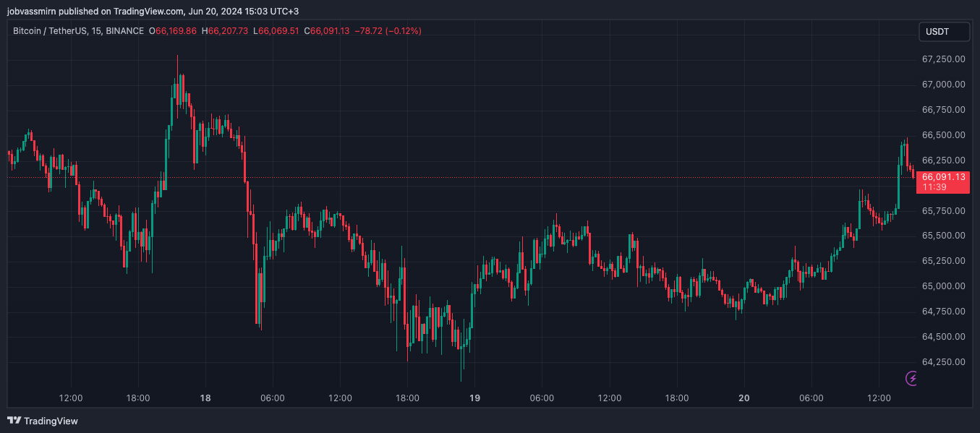980x433 pixels.
Task: Click the close value C66,091.13
Action: pyautogui.click(x=327, y=31)
